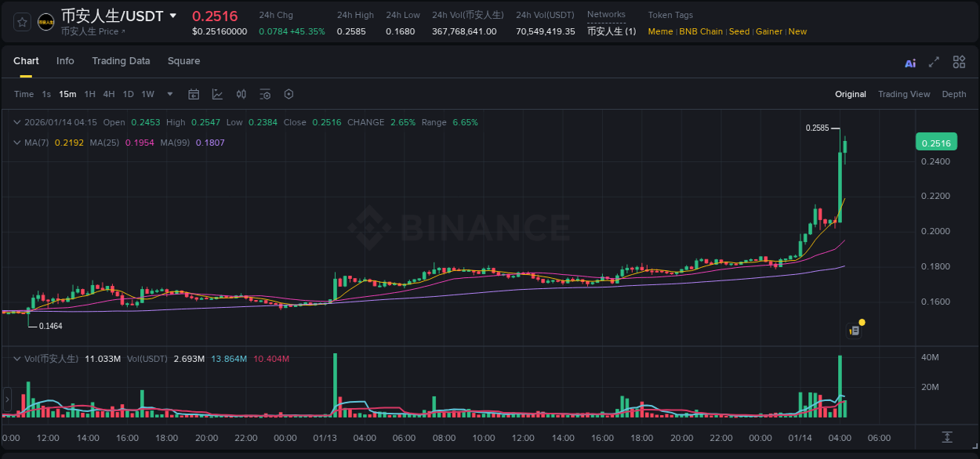Open the chart settings hexagon icon
Screen dimensions: 980x459
click(x=289, y=94)
